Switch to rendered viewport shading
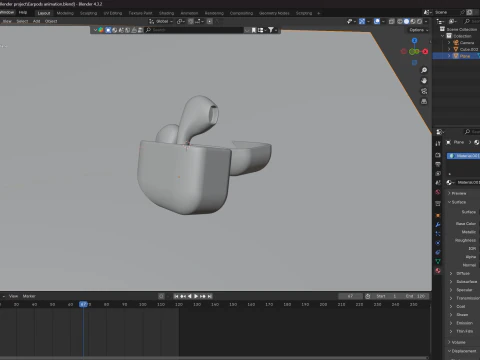Screen dimensions: 480x360 [x=420, y=21]
